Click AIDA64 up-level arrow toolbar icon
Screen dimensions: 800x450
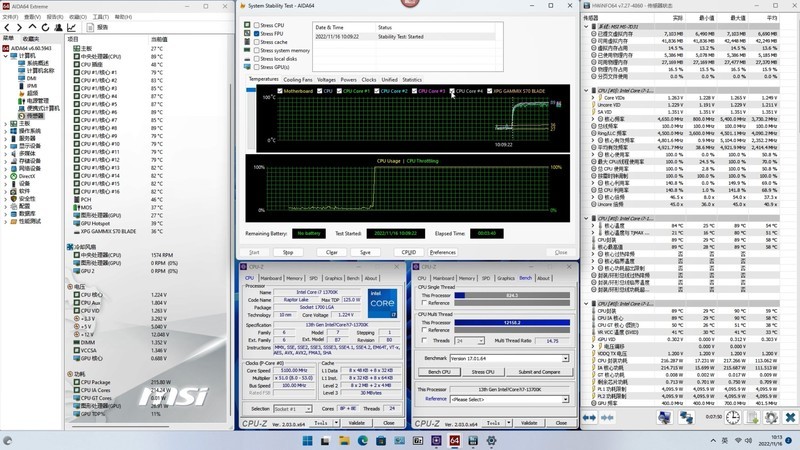tap(33, 27)
